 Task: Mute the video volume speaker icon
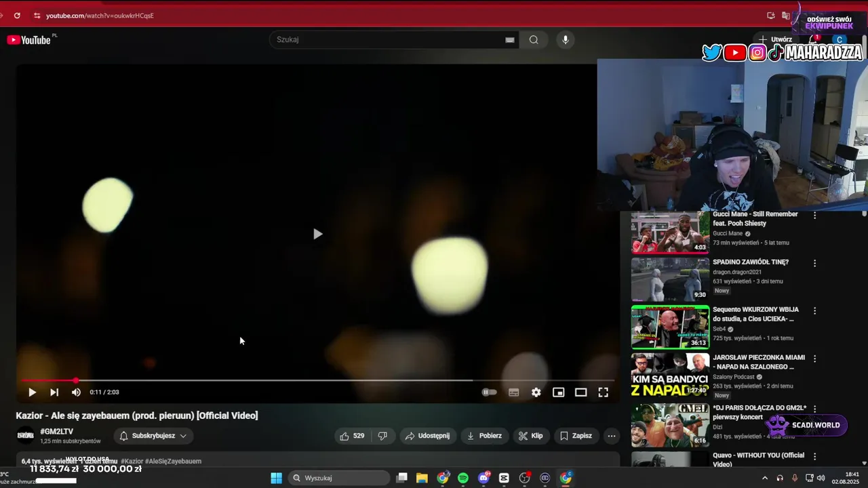pyautogui.click(x=76, y=392)
